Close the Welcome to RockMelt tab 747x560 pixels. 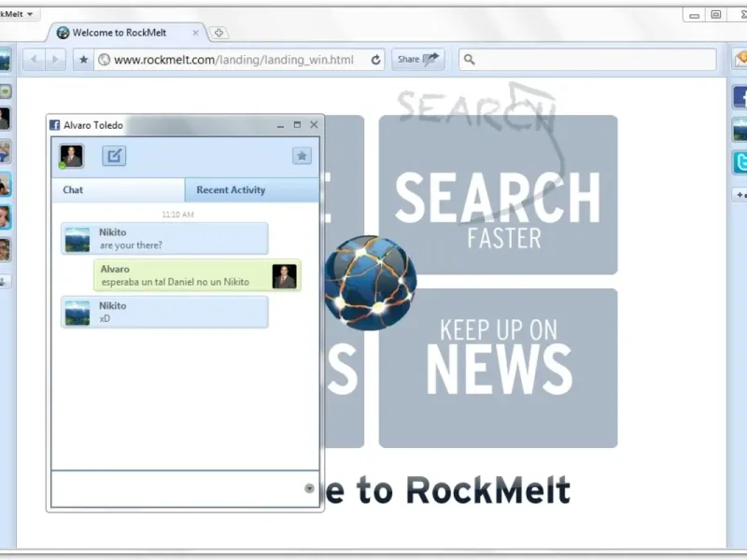pyautogui.click(x=195, y=33)
